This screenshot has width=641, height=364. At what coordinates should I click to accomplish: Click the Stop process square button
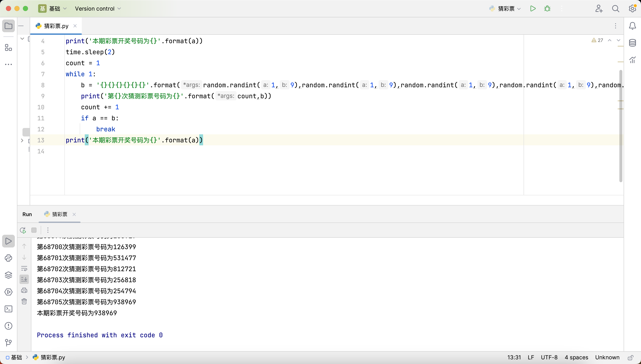(34, 230)
